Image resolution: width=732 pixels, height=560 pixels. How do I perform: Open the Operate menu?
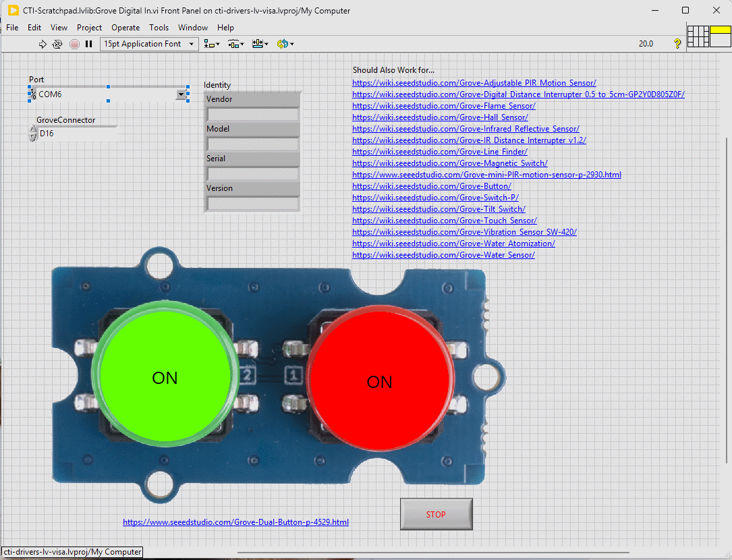coord(125,28)
